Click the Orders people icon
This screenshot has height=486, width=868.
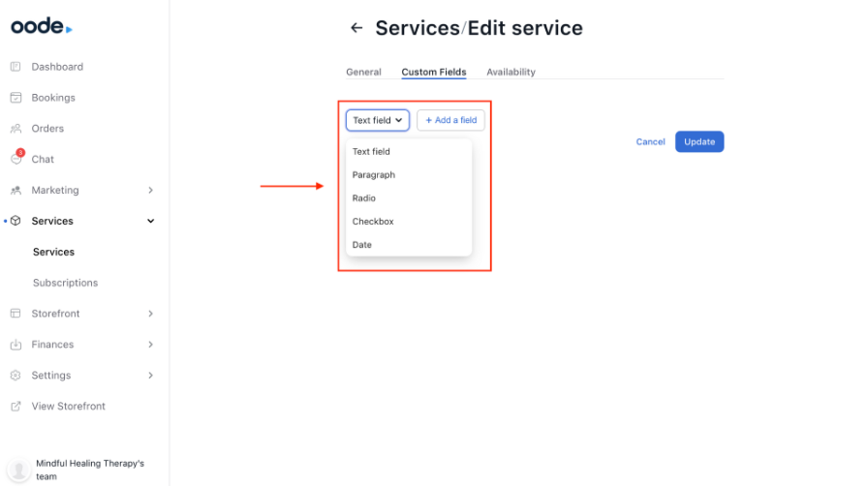click(x=15, y=129)
